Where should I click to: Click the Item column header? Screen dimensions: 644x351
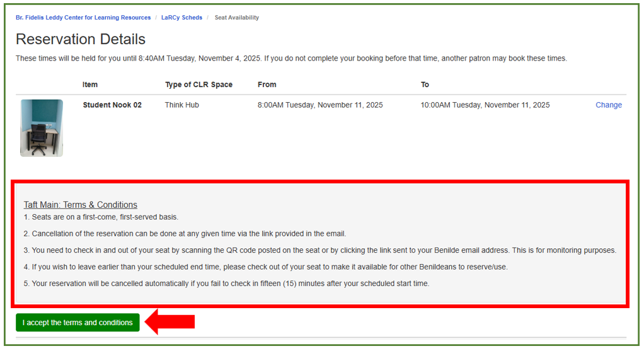pos(90,84)
